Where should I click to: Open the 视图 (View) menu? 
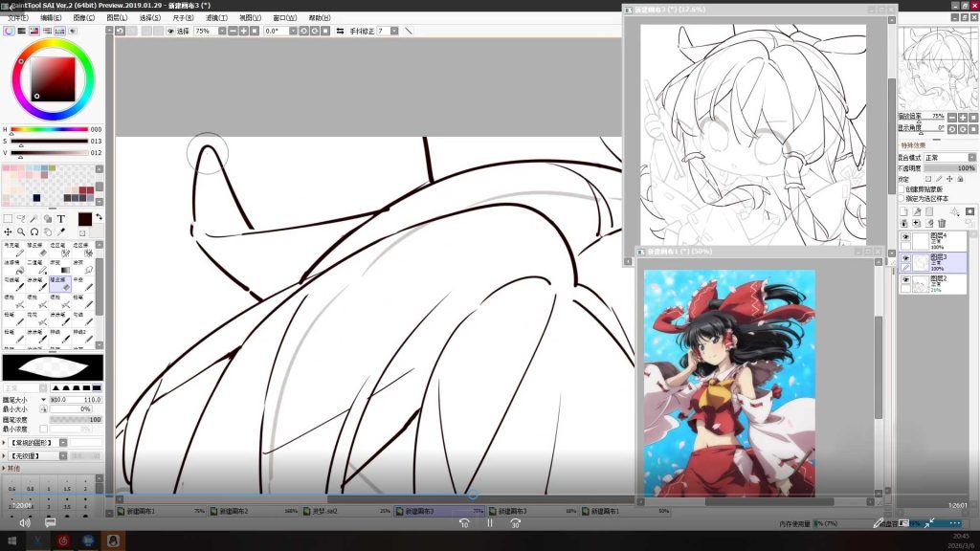(x=250, y=18)
